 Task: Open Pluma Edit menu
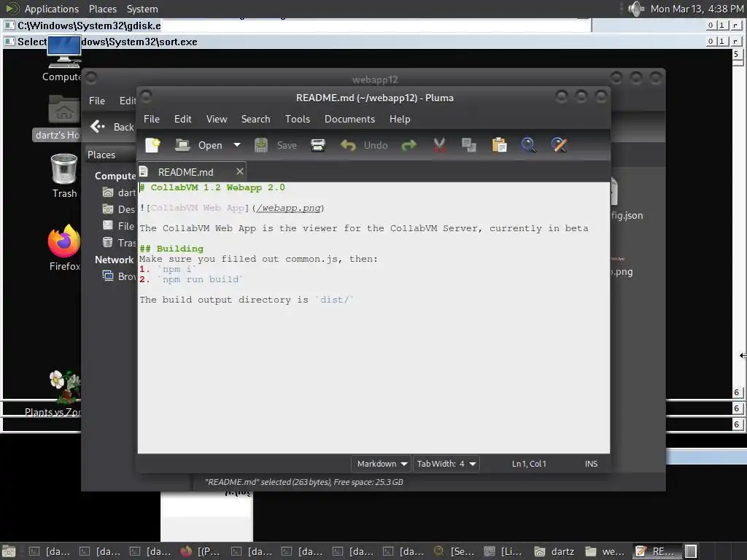click(x=183, y=119)
